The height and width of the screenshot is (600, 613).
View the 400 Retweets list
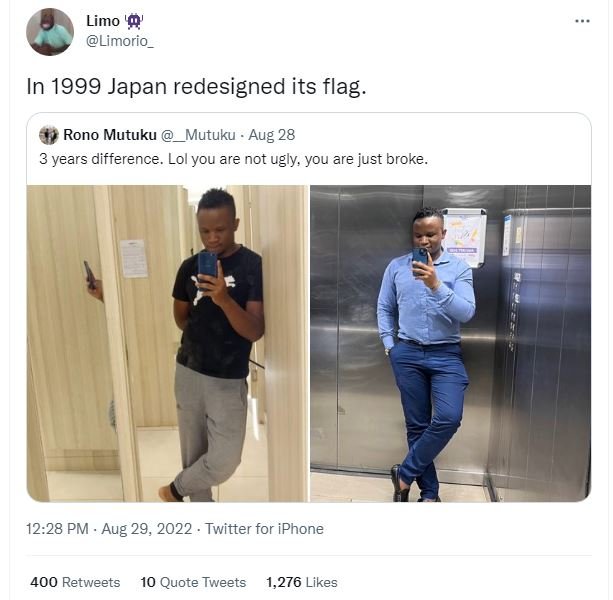click(x=75, y=582)
